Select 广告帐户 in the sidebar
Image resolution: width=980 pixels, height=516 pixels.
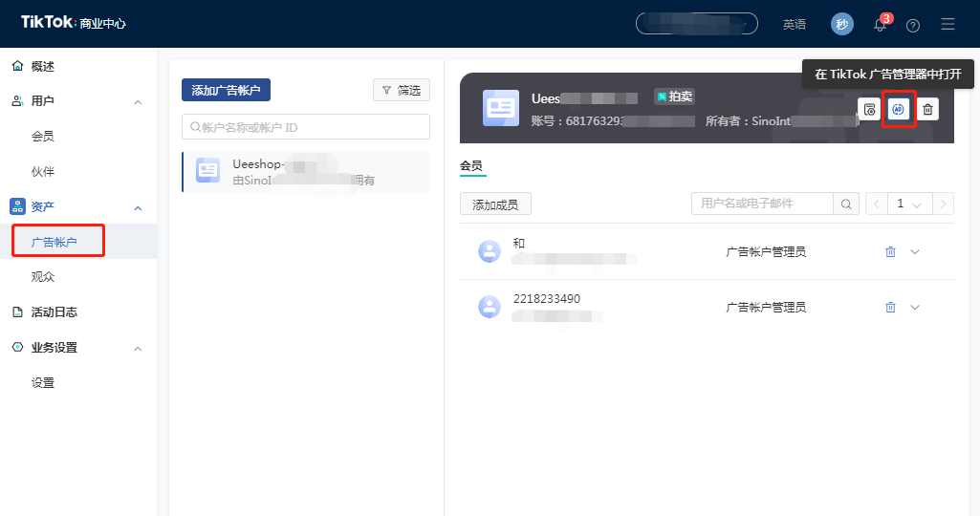tap(54, 242)
